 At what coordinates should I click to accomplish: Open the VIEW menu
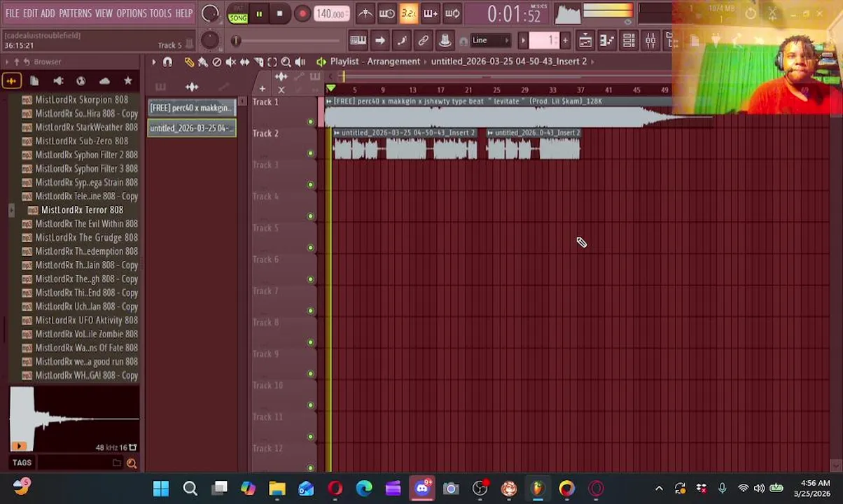104,13
